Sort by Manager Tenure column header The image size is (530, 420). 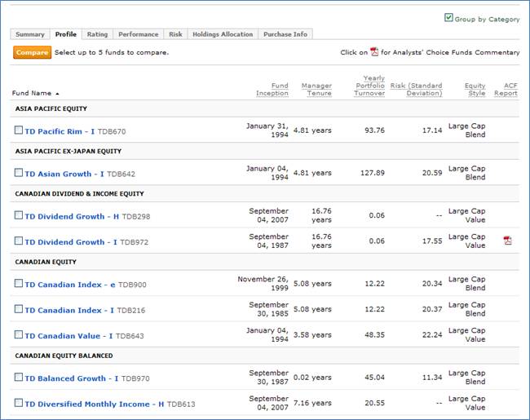tap(316, 89)
